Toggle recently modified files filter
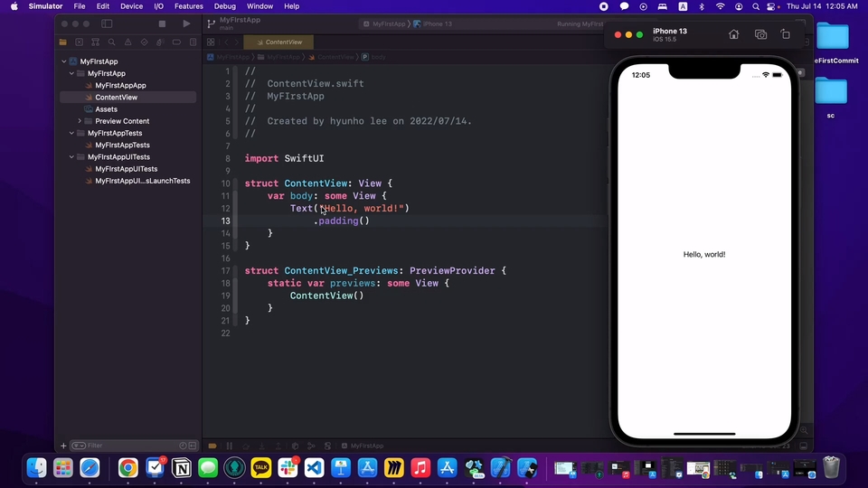Screen dimensions: 868x488 coord(183,446)
